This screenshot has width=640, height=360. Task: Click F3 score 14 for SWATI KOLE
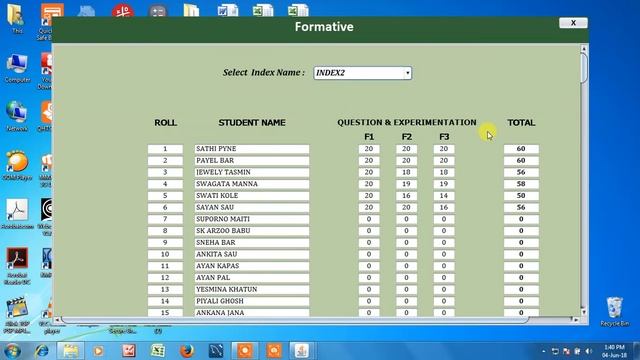pyautogui.click(x=444, y=196)
